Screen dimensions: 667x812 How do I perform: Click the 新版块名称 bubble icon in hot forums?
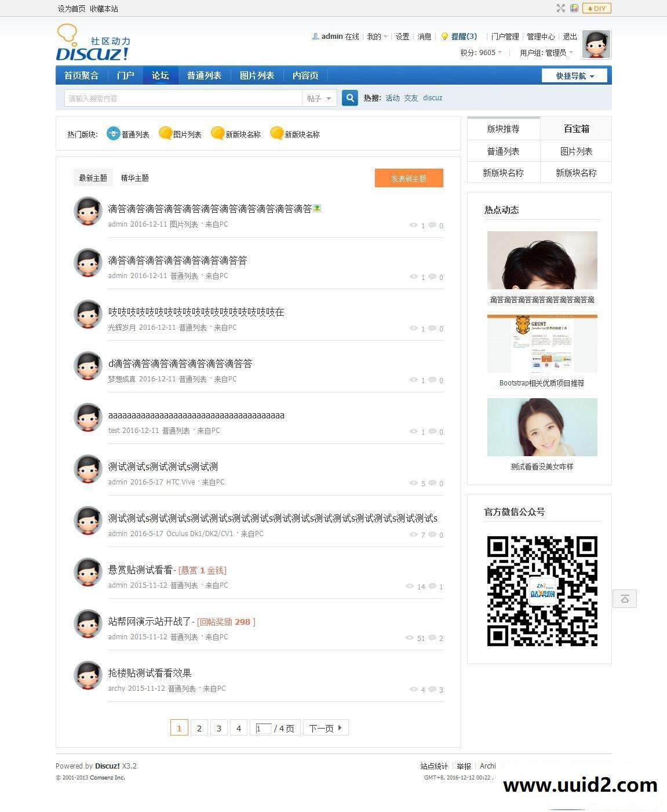tap(218, 133)
